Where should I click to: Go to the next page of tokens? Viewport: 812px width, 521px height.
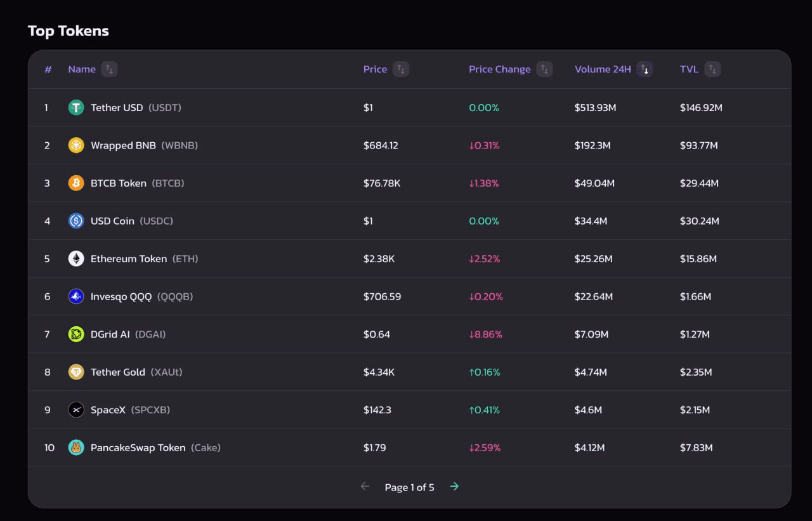click(x=454, y=487)
